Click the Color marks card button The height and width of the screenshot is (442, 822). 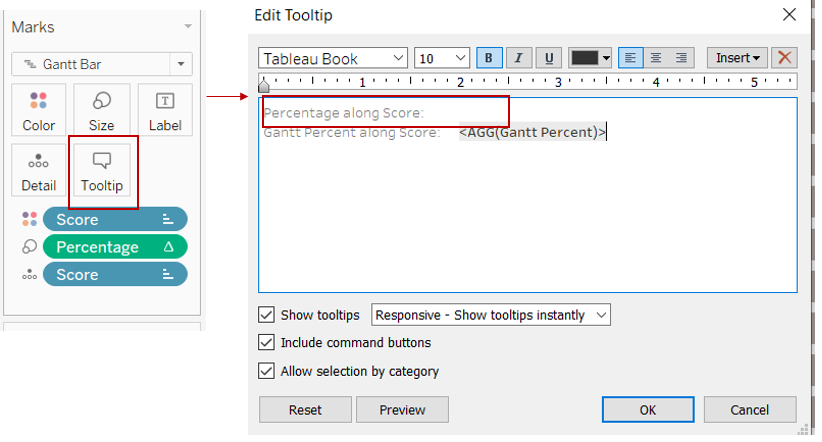(x=39, y=111)
